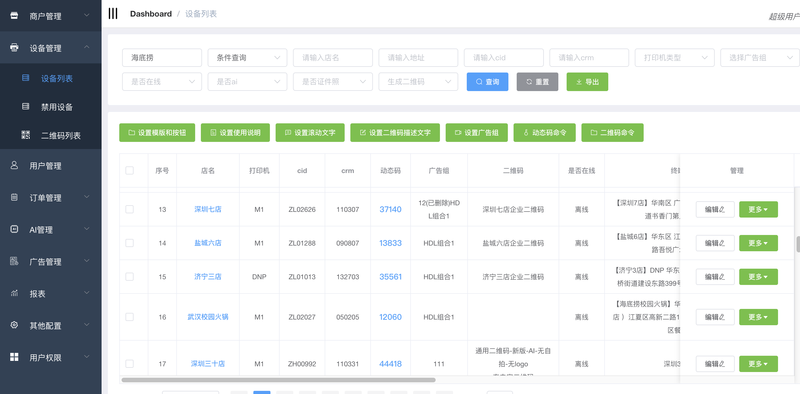Click the merchant management store icon
Image resolution: width=800 pixels, height=394 pixels.
[x=14, y=16]
